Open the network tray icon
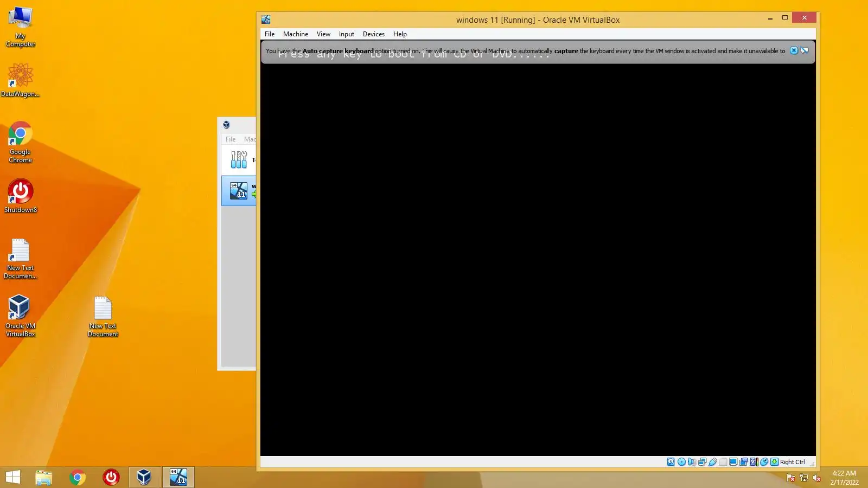This screenshot has height=488, width=868. pyautogui.click(x=803, y=478)
